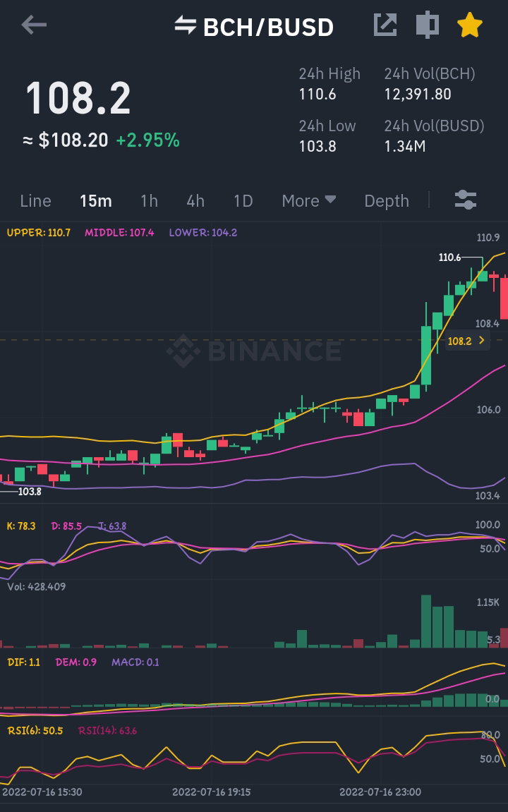Tap the RSI(6): 50.5 indicator label
The image size is (508, 812).
[35, 731]
